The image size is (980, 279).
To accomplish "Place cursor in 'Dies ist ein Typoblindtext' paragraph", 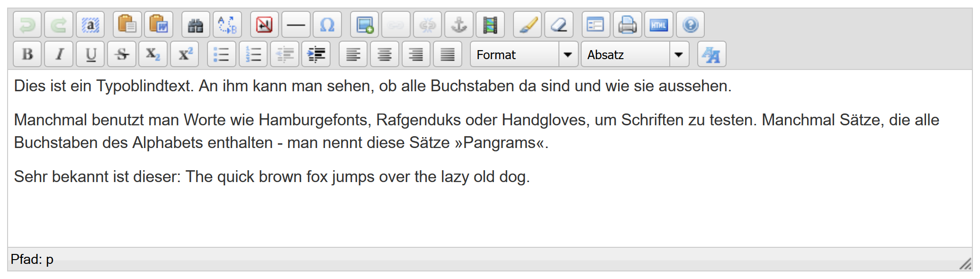I will point(373,86).
